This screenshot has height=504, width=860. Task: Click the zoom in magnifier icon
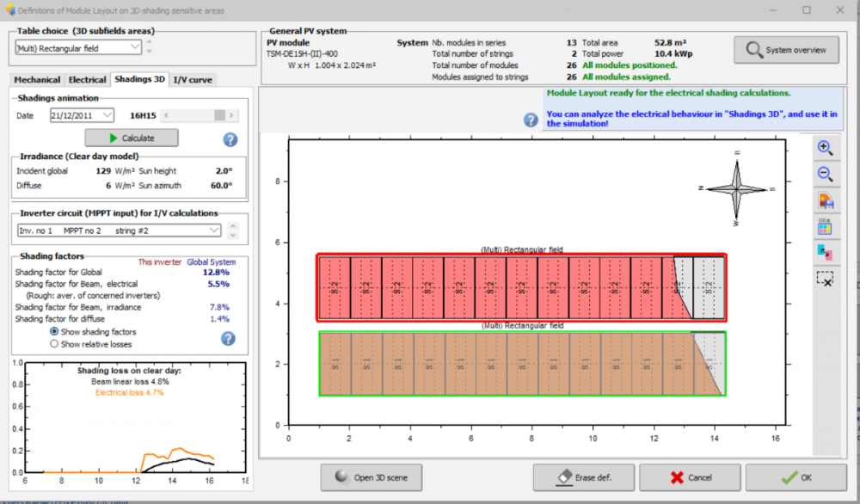pyautogui.click(x=825, y=147)
